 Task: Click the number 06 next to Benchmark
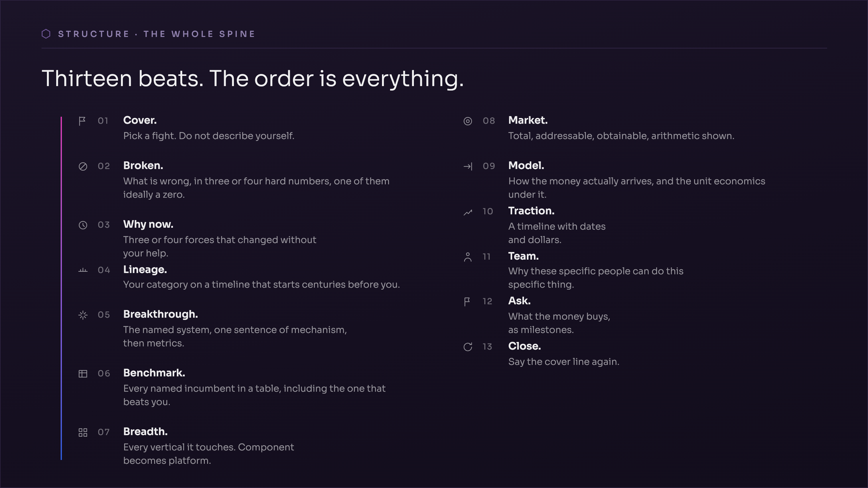tap(104, 373)
